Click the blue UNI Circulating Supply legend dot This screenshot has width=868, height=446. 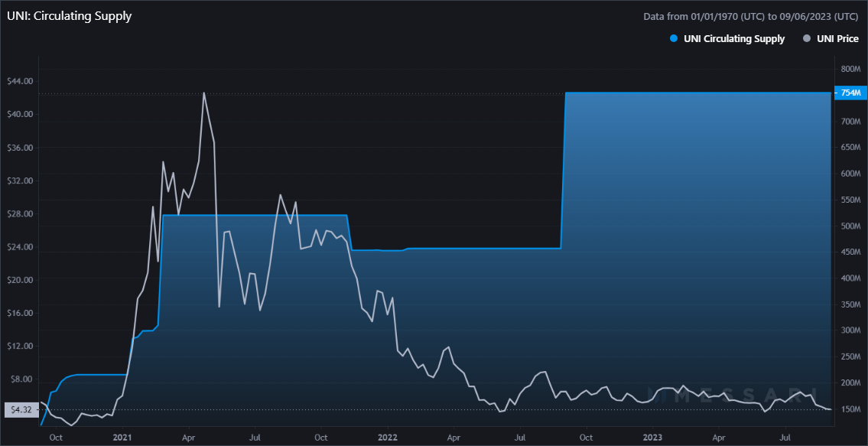(673, 39)
